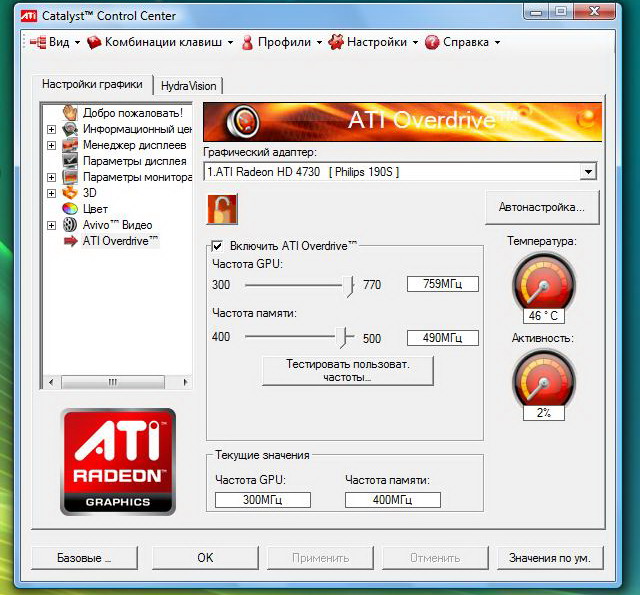Screen dimensions: 640x595
Task: Switch to the HydraVision tab
Action: [x=189, y=86]
